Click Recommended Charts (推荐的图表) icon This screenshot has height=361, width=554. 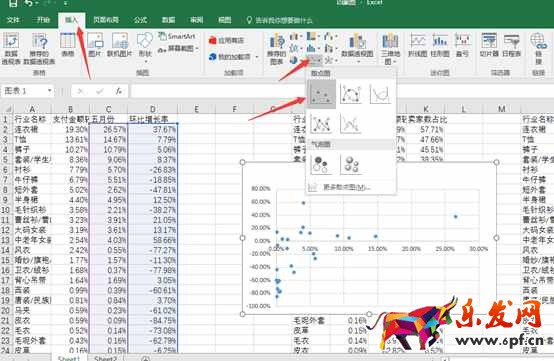[277, 49]
